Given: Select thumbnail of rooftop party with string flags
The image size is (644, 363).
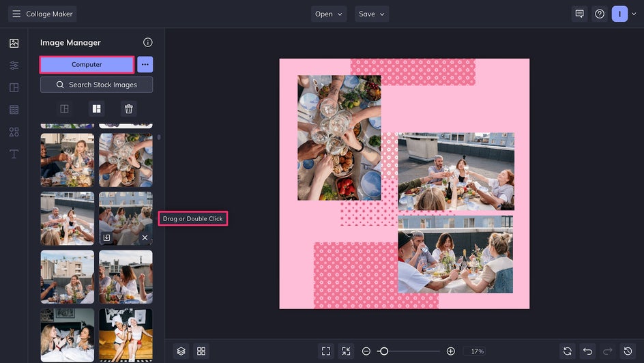Looking at the screenshot, I should tap(68, 277).
